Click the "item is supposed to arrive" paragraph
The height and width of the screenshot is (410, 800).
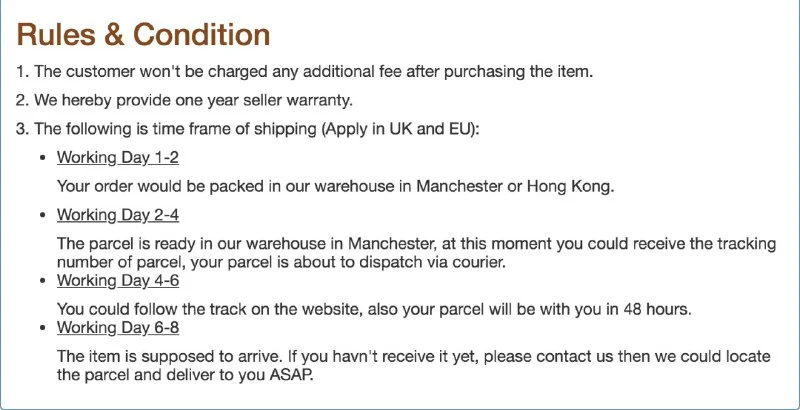pos(420,365)
